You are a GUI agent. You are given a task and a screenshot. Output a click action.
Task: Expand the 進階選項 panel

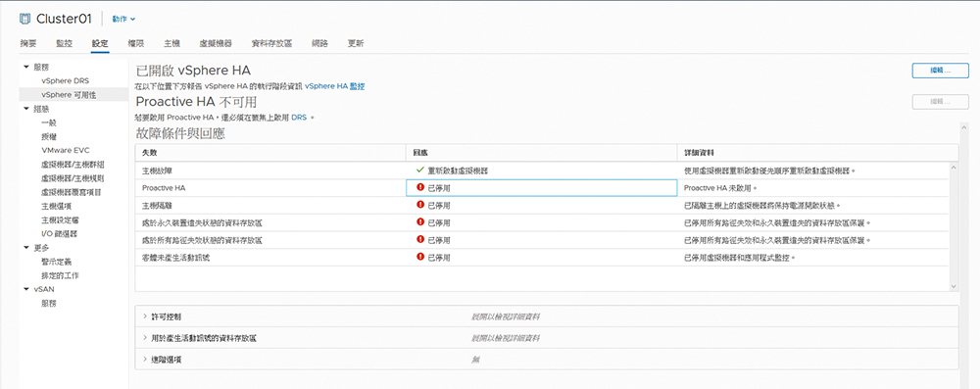[145, 360]
